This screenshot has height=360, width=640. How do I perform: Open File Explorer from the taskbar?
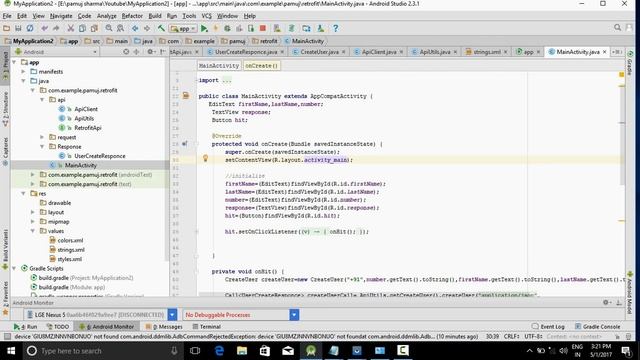coord(242,351)
